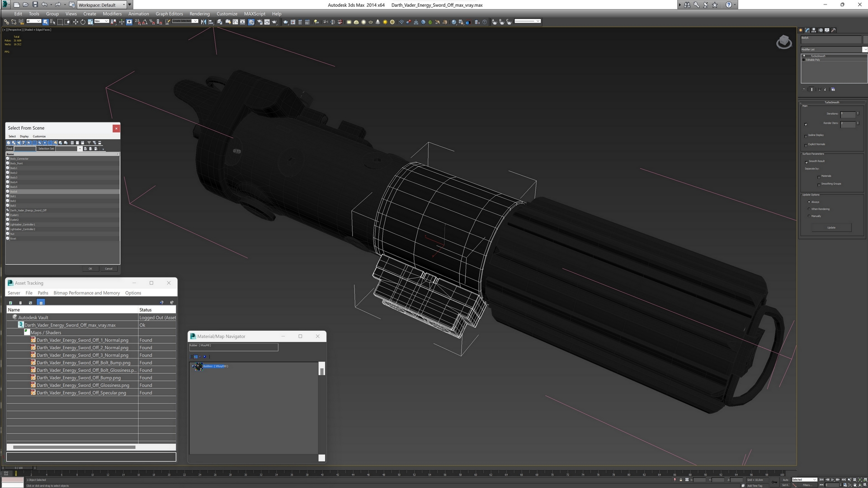Viewport: 868px width, 488px height.
Task: Open the reference coordinate system View dropdown
Action: pos(101,21)
